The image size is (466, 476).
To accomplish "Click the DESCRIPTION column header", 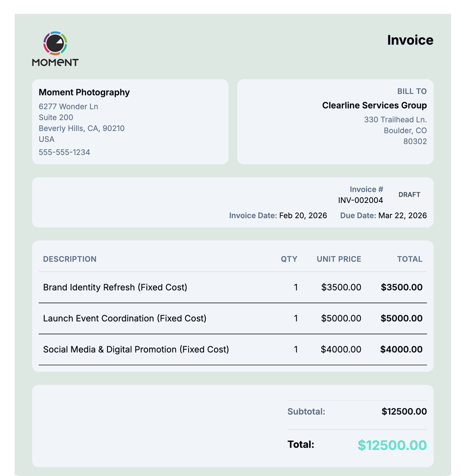I will (70, 259).
